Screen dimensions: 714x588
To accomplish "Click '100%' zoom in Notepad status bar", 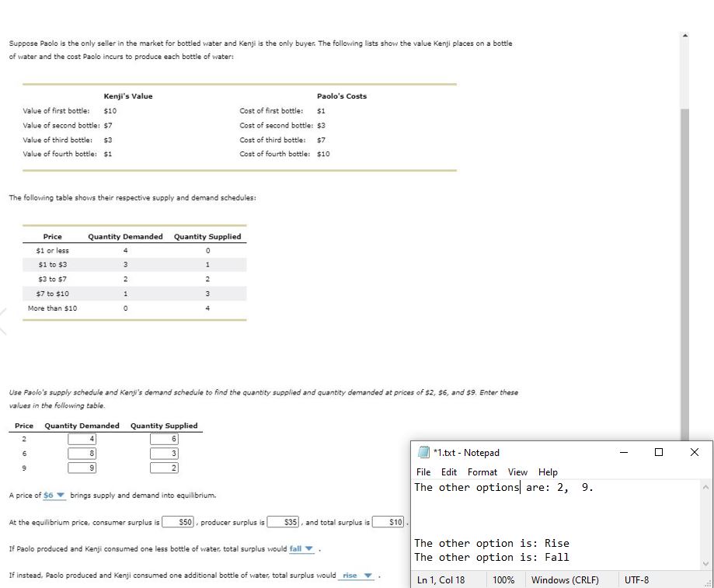I will 503,580.
